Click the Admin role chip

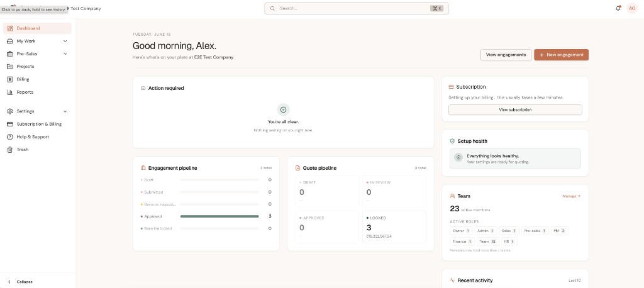pyautogui.click(x=486, y=231)
